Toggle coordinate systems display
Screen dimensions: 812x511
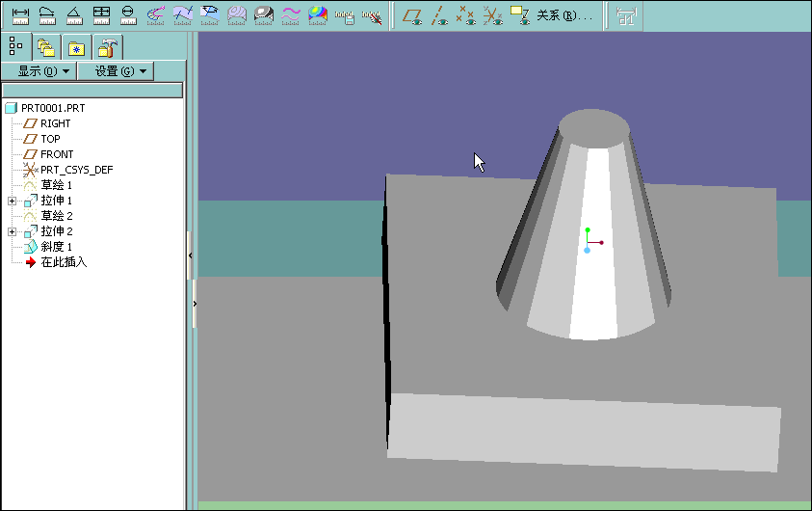492,14
